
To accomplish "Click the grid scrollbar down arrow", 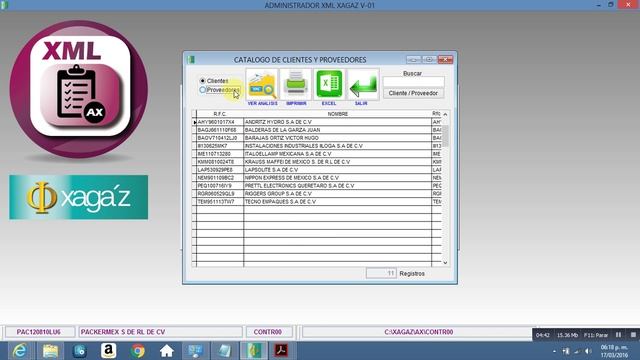I will [445, 263].
